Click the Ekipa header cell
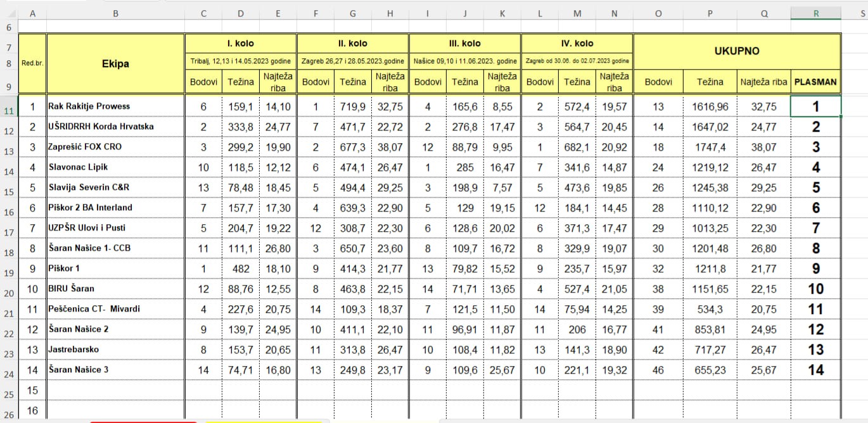Screen dimensions: 868x423 click(x=115, y=64)
